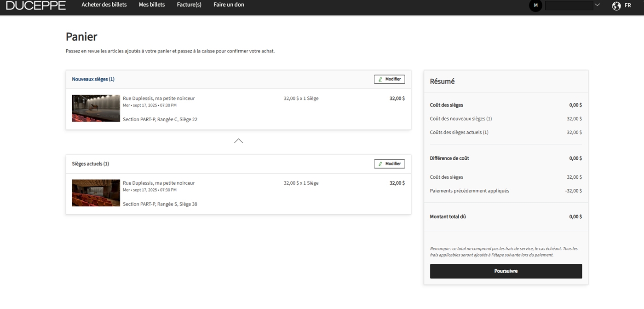Screen dimensions: 644x309
Task: Click show title in Nouveaux sièges item
Action: tap(159, 98)
